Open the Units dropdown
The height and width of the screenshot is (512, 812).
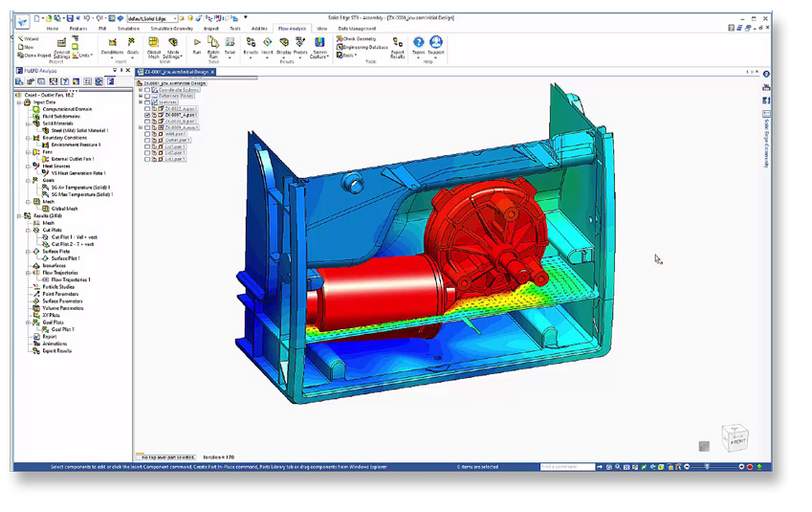click(x=83, y=56)
